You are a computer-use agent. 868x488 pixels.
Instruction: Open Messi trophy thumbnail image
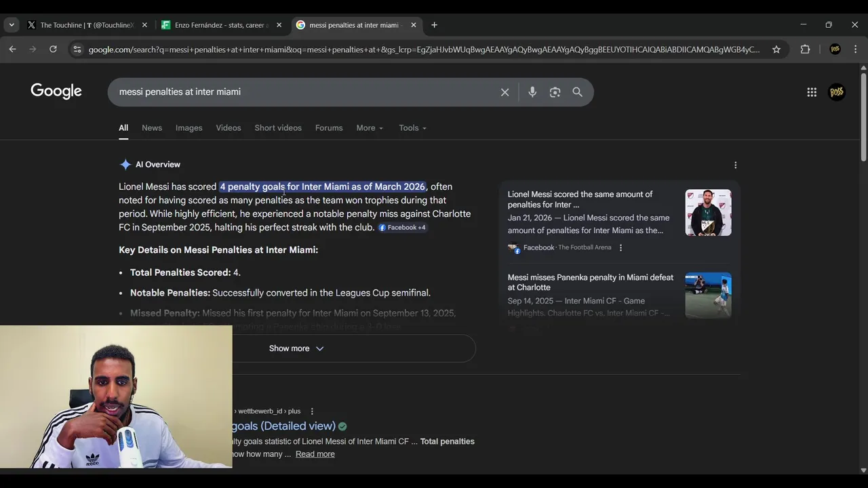(708, 212)
